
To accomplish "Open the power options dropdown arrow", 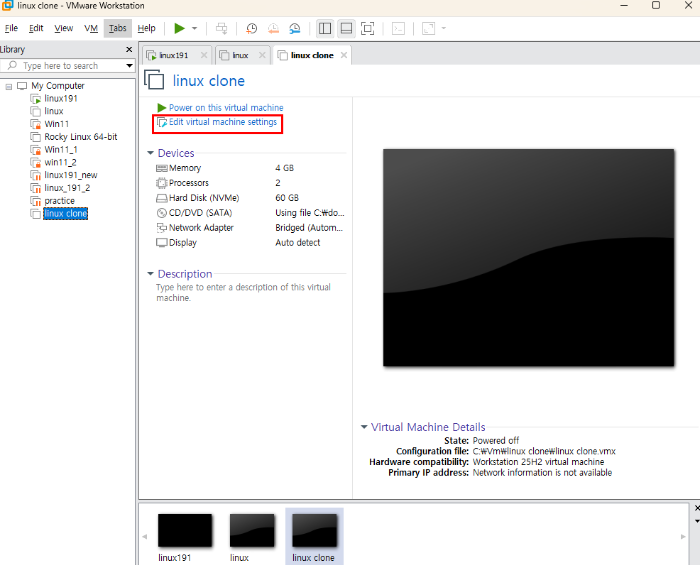I will pyautogui.click(x=195, y=29).
